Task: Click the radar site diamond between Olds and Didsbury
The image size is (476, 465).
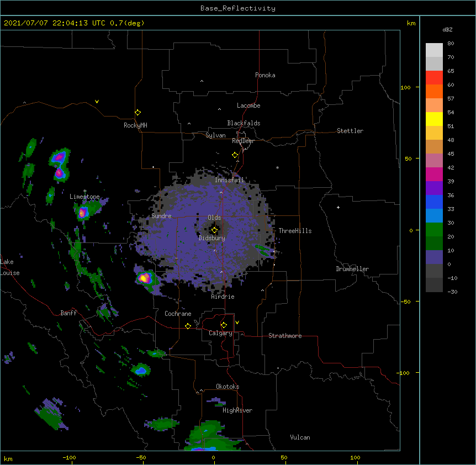Action: click(214, 230)
